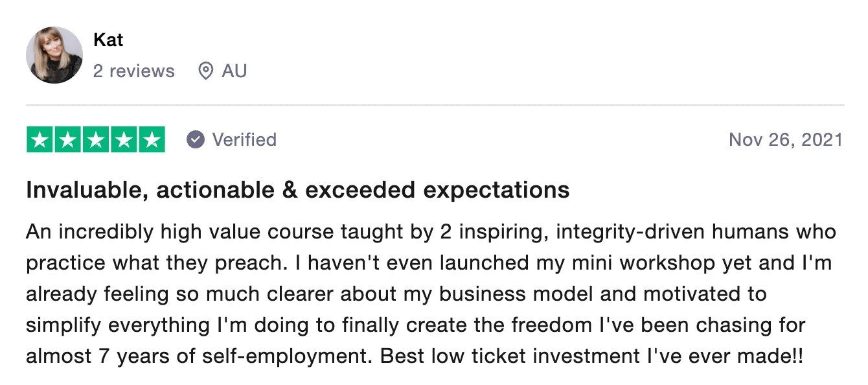Click the first green rating star
The image size is (868, 385).
[x=40, y=140]
